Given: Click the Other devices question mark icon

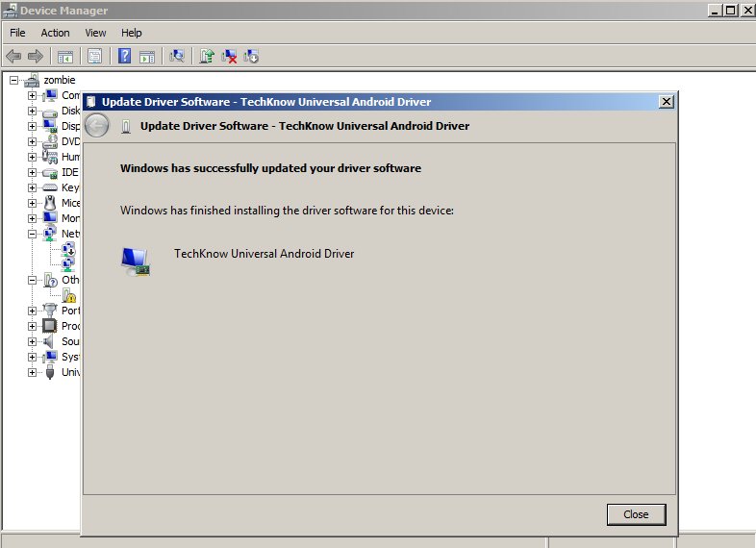Looking at the screenshot, I should (x=50, y=280).
